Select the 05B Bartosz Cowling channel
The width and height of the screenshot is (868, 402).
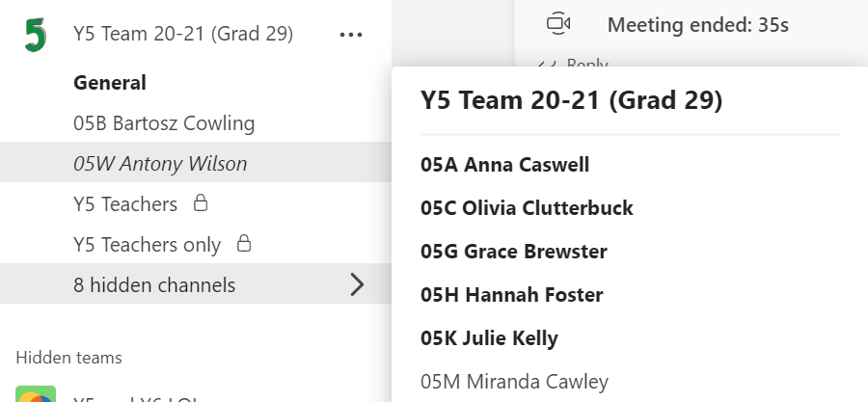pyautogui.click(x=164, y=123)
